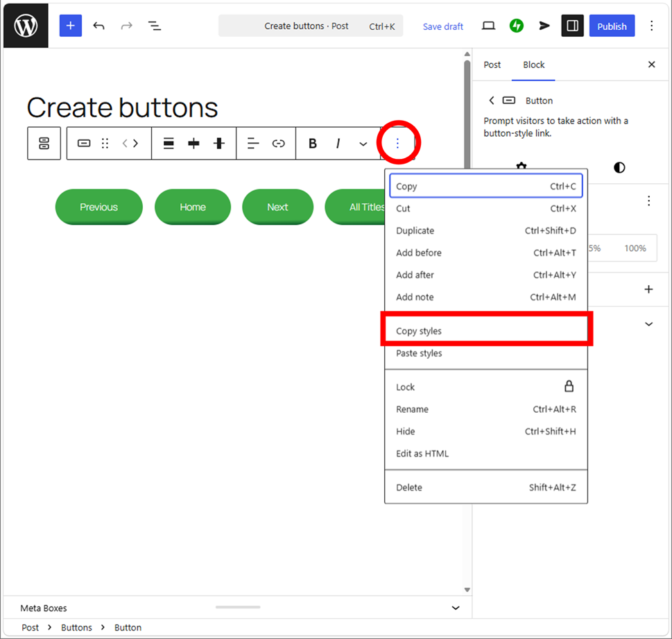This screenshot has height=639, width=672.
Task: Grab the block drag handle dots
Action: (105, 143)
